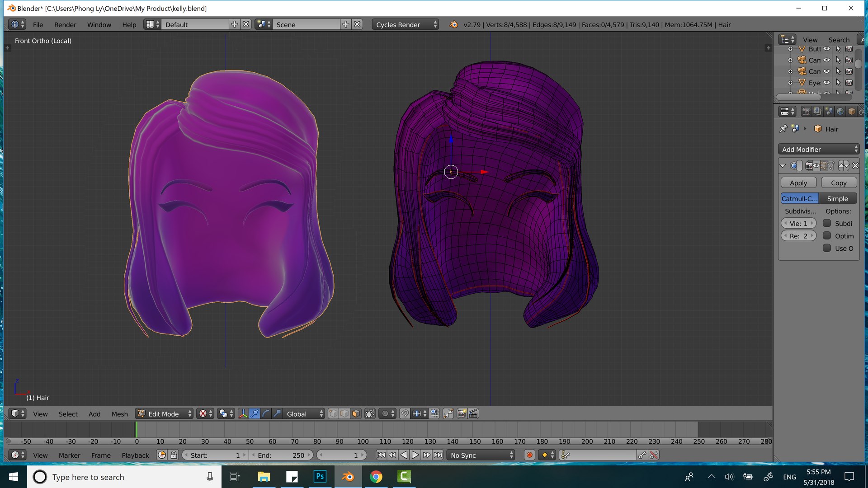Enable the Use O checkbox
The image size is (868, 488).
[827, 248]
